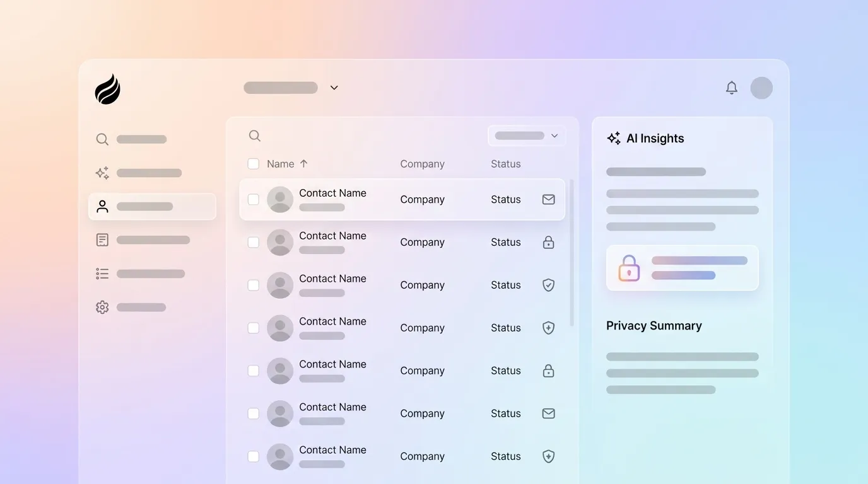Open the user avatar in the top-right corner

pyautogui.click(x=761, y=88)
